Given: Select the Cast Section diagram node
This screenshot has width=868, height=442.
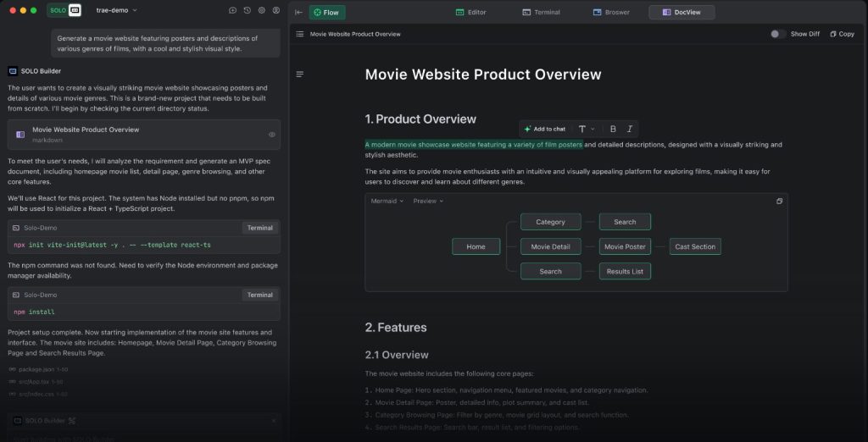Looking at the screenshot, I should (x=695, y=246).
